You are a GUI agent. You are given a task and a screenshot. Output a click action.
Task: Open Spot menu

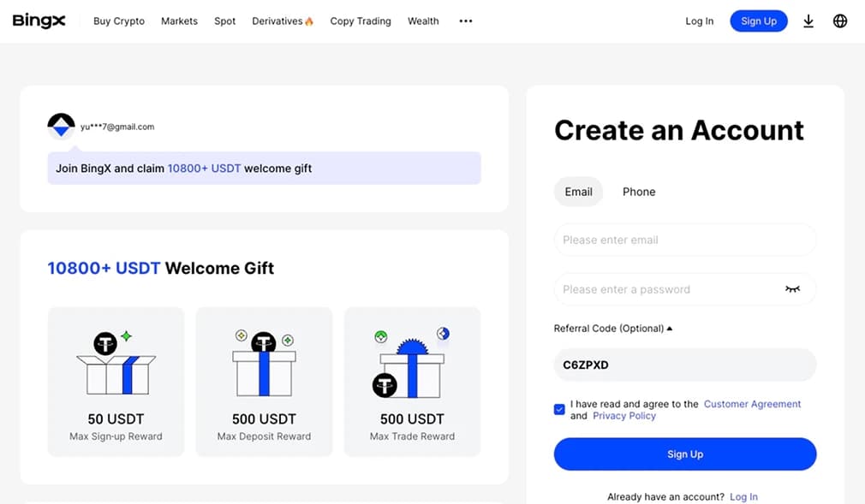tap(224, 21)
